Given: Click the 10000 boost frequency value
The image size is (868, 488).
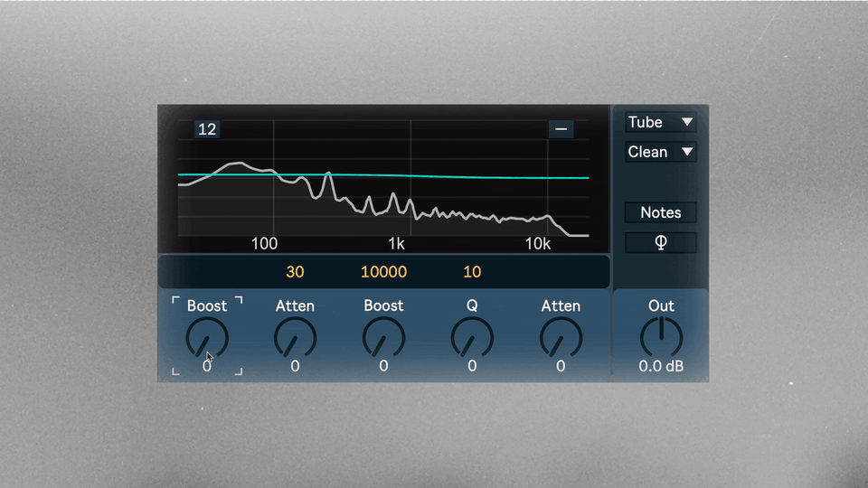Looking at the screenshot, I should click(383, 272).
